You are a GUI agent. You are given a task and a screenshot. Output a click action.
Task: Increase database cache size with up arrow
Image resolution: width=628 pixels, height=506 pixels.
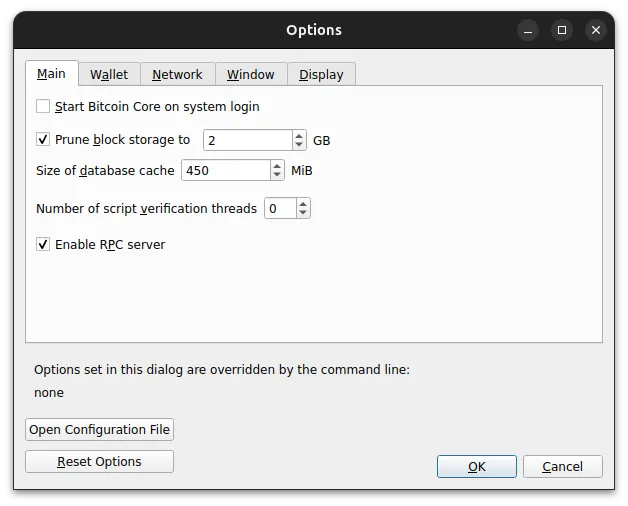click(x=277, y=166)
